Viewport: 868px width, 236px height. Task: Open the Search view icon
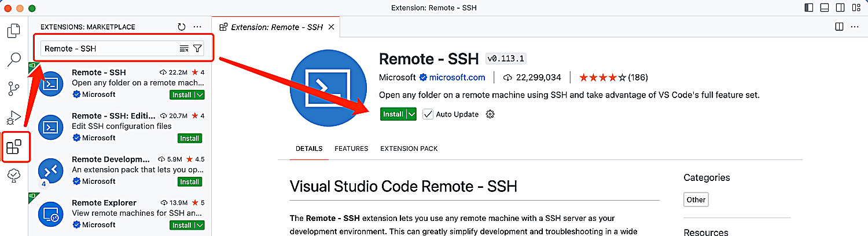click(14, 59)
